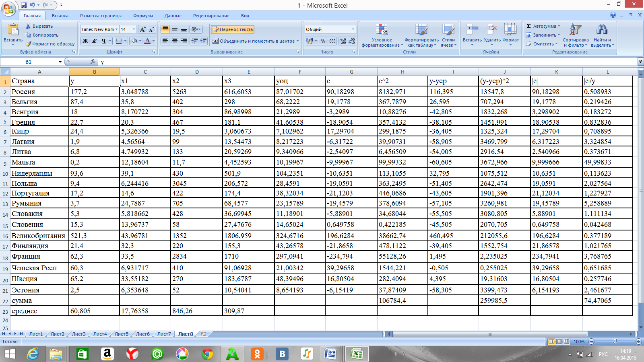Open the Name Box dropdown next to B1
This screenshot has width=644, height=362.
click(x=60, y=62)
